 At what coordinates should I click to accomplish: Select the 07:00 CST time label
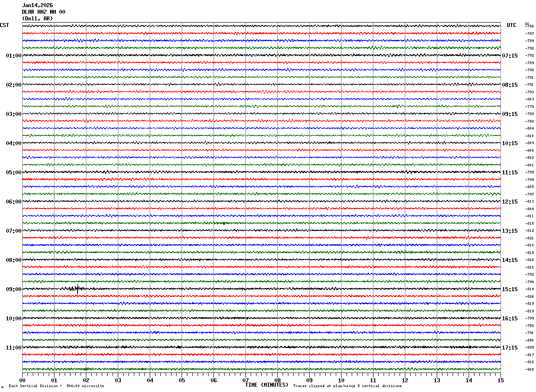tap(14, 231)
